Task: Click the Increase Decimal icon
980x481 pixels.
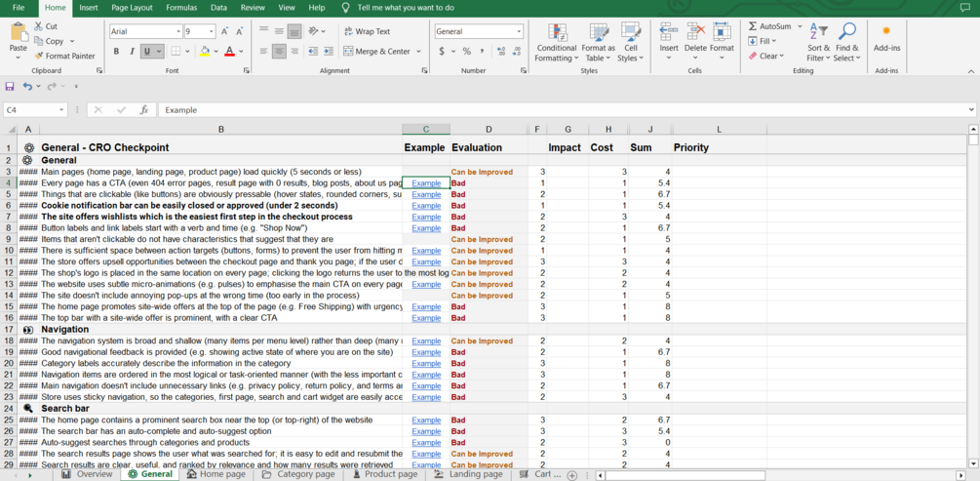Action: click(x=501, y=52)
